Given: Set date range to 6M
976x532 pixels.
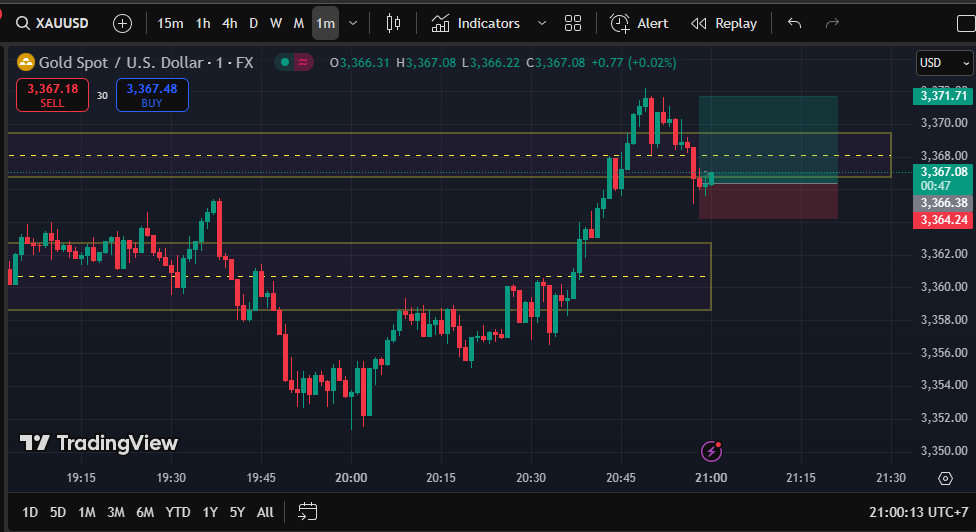Looking at the screenshot, I should point(145,512).
